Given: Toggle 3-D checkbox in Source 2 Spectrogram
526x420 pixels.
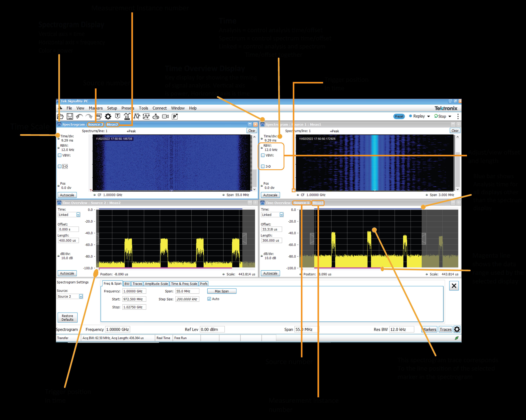Looking at the screenshot, I should [60, 166].
